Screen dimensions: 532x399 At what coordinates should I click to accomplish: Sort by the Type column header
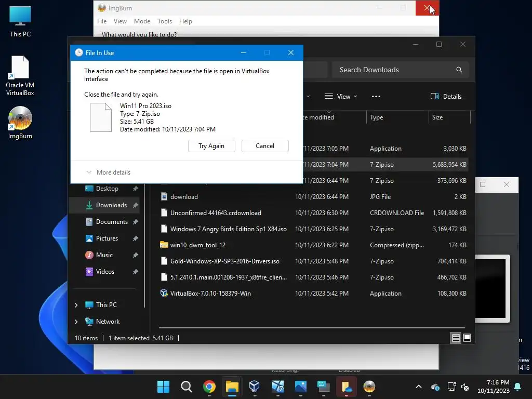397,117
